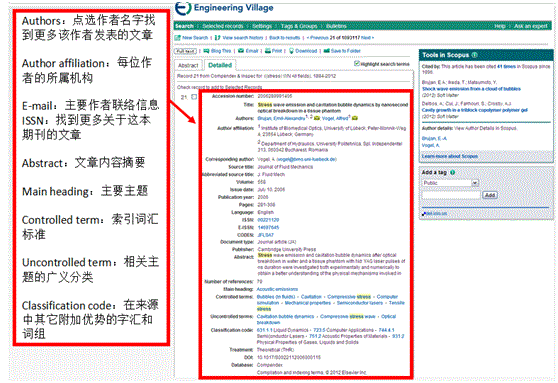Check record 21 selection checkbox
The width and height of the screenshot is (558, 383).
coord(194,97)
